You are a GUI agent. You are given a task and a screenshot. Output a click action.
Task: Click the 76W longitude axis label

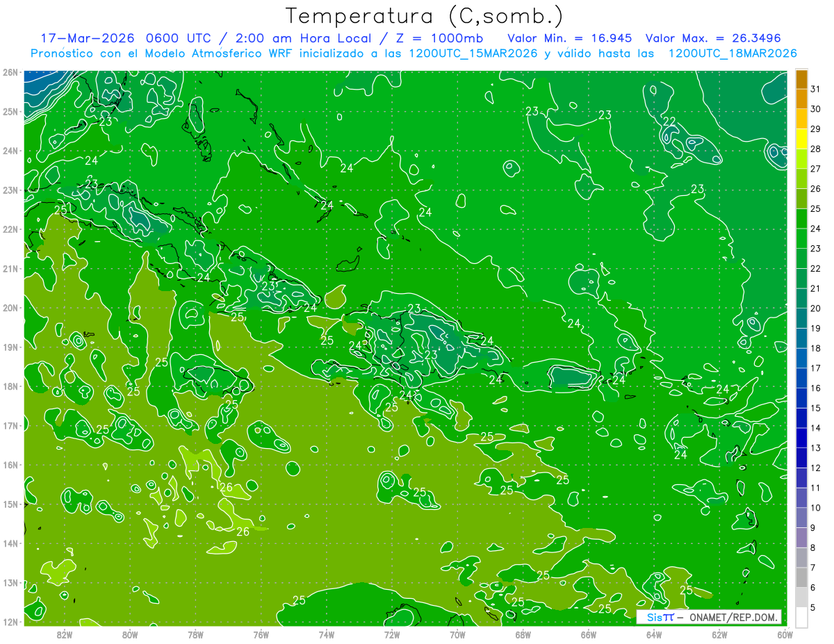click(x=261, y=634)
